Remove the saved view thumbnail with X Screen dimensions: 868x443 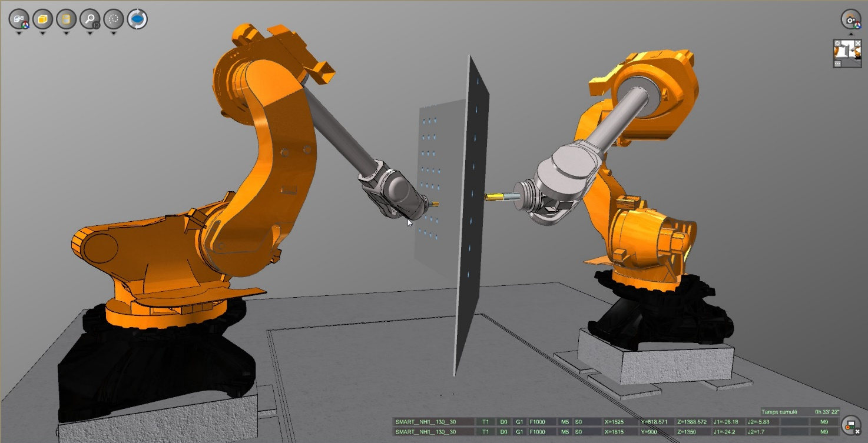click(x=857, y=44)
